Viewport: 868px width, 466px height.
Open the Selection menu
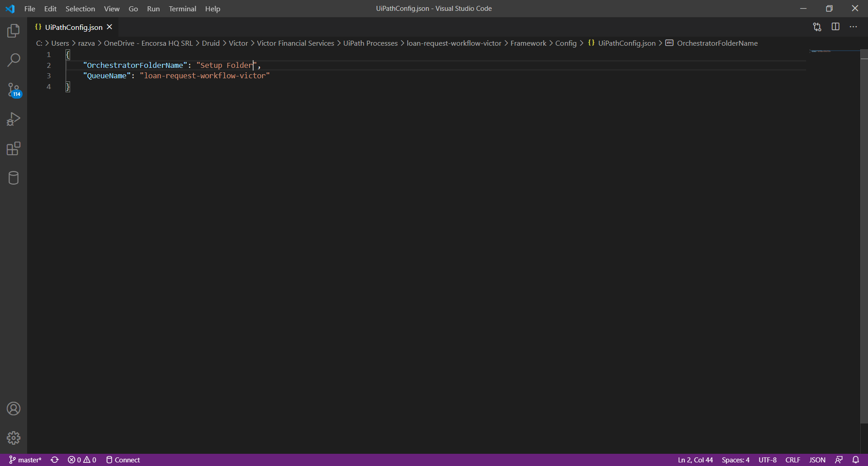click(80, 9)
